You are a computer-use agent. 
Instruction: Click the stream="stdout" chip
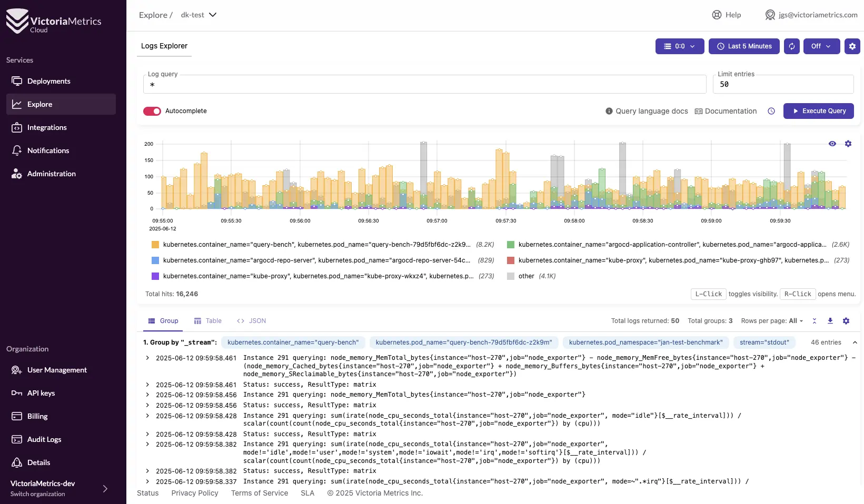point(764,342)
